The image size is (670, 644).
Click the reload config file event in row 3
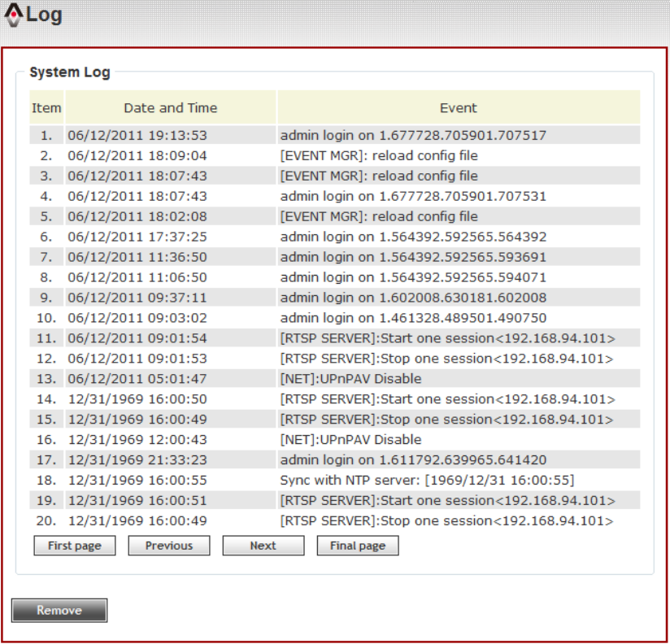(379, 176)
